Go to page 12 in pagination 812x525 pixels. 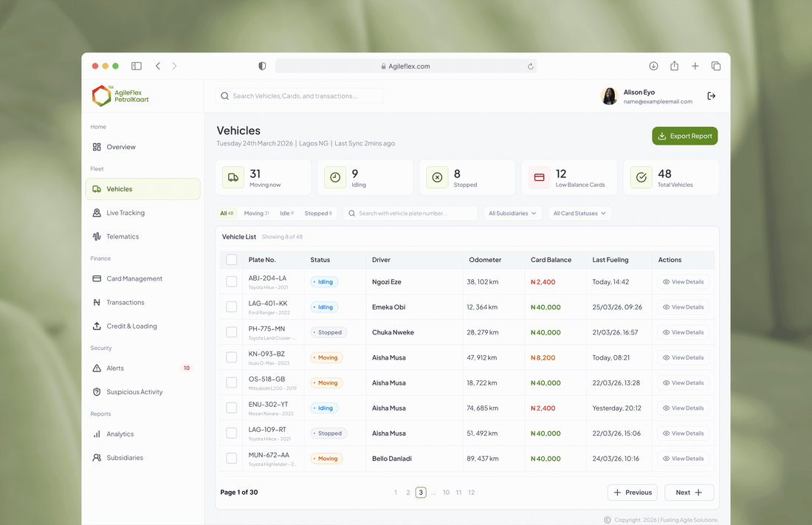471,493
